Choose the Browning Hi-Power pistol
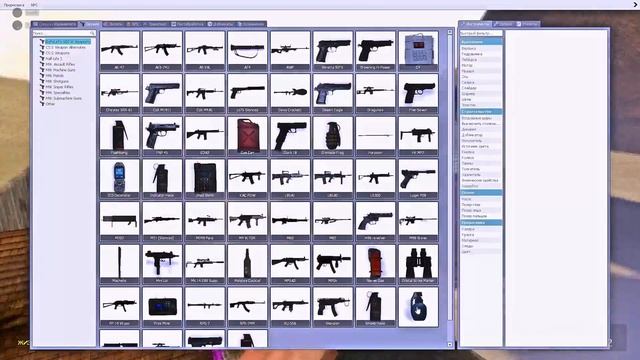This screenshot has width=640, height=360. pyautogui.click(x=376, y=51)
